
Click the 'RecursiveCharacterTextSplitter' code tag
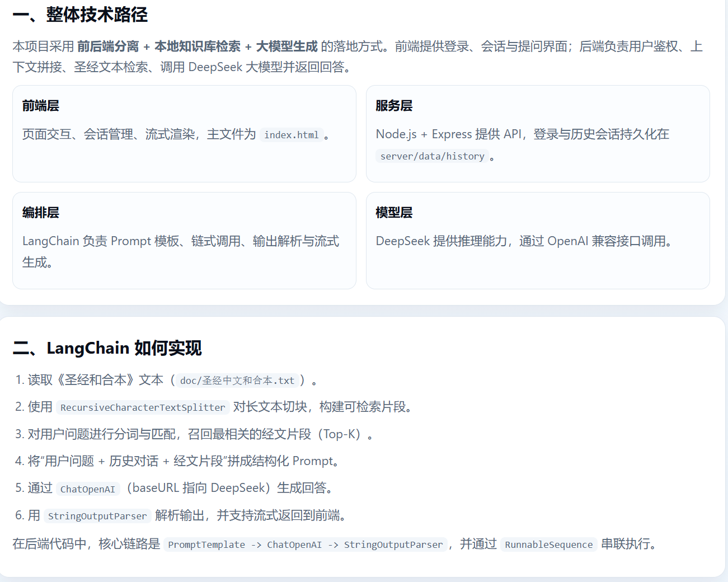pyautogui.click(x=143, y=407)
